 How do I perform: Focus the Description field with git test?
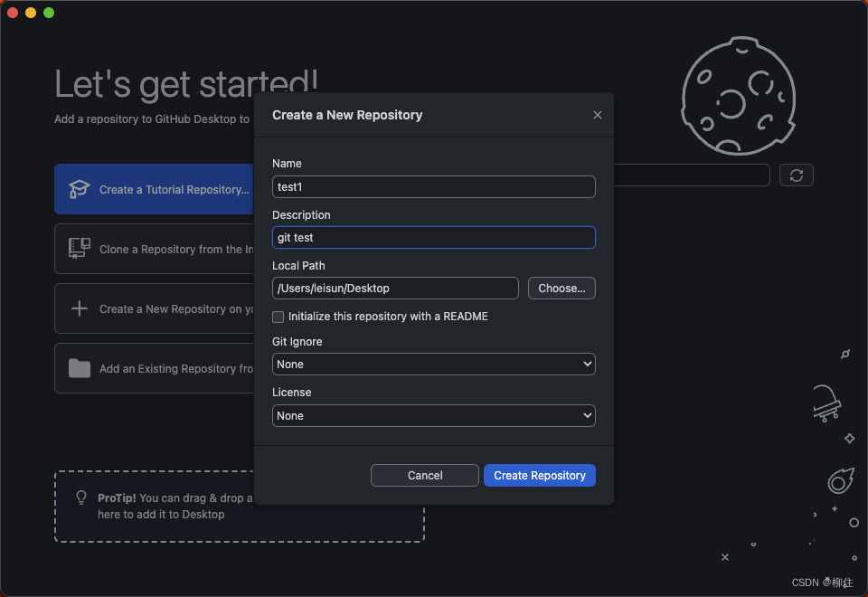tap(433, 238)
